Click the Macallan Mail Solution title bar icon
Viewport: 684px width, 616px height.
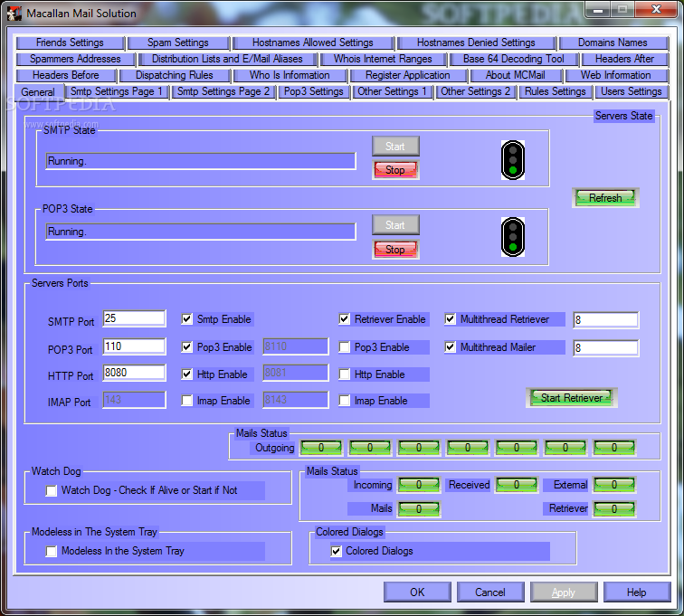[x=14, y=14]
